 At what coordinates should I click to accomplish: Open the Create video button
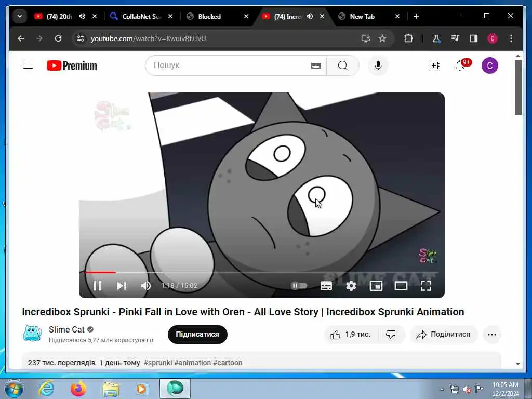(x=435, y=65)
